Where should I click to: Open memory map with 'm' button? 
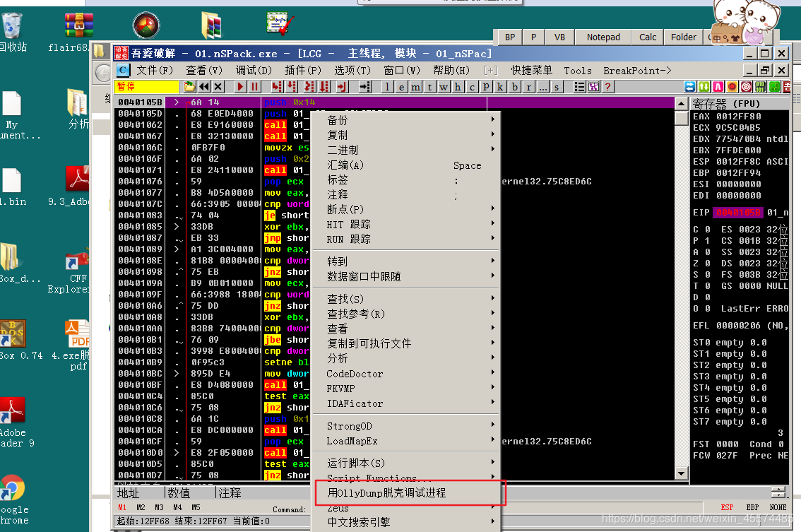tap(415, 87)
